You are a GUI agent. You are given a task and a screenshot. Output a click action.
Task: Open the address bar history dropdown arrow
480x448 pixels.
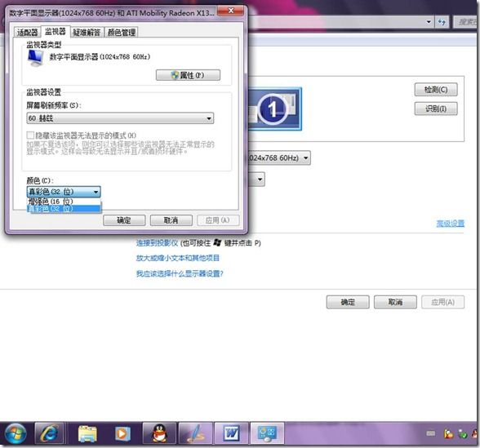coord(429,22)
